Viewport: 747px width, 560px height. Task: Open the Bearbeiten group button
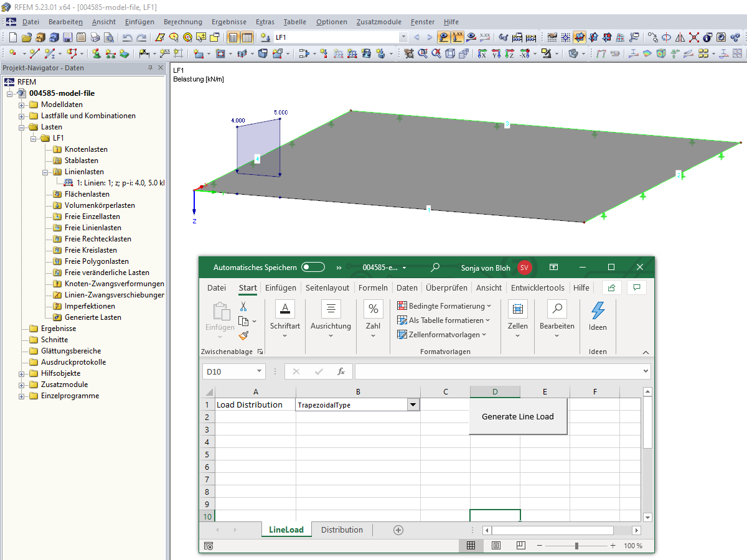pos(557,320)
